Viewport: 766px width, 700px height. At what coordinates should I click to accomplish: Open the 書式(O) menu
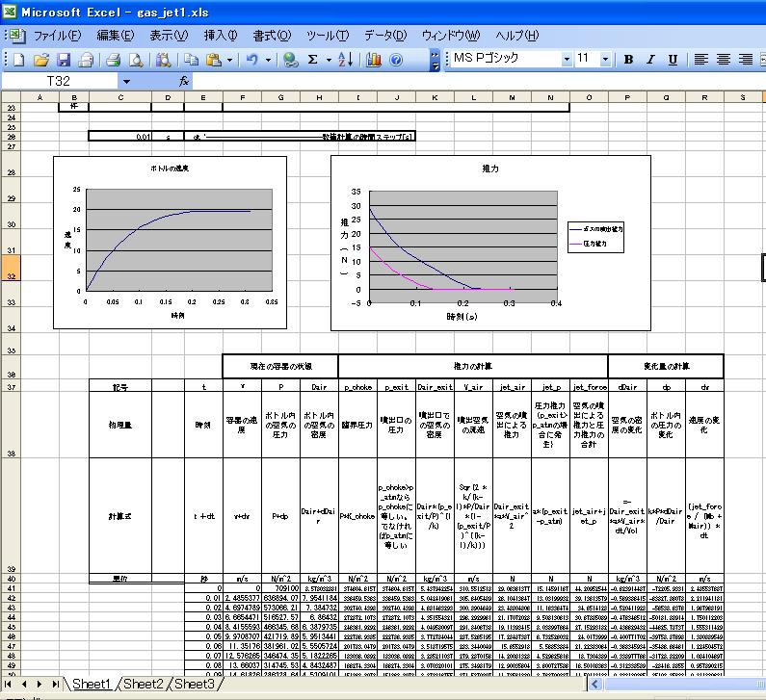[272, 36]
